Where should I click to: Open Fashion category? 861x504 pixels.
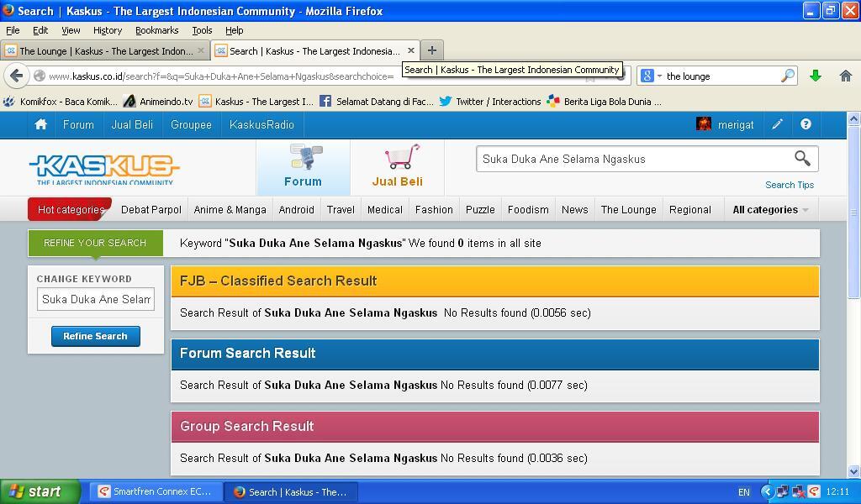(434, 209)
